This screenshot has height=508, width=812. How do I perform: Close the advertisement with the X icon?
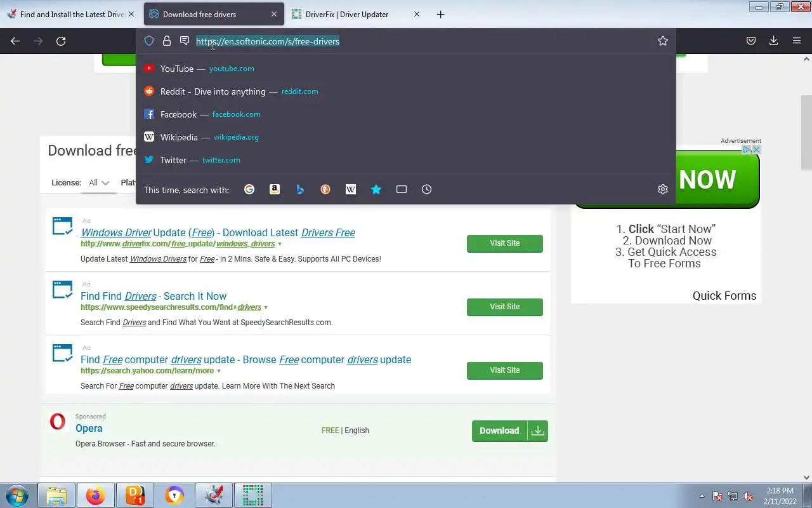coord(756,150)
